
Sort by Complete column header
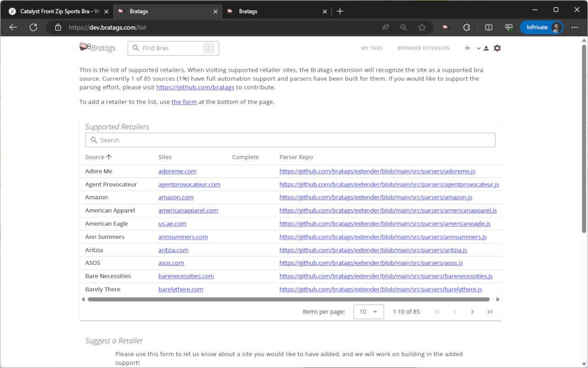point(245,157)
